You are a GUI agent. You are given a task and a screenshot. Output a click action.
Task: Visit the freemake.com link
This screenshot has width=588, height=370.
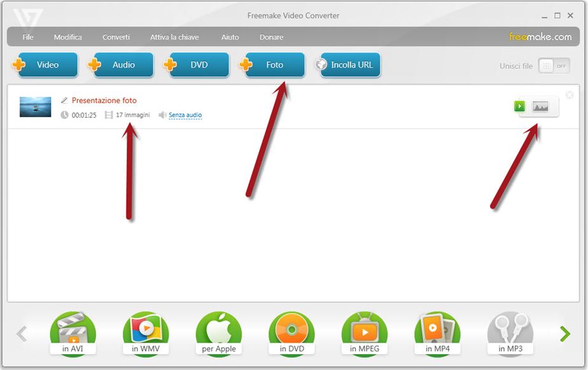(540, 37)
